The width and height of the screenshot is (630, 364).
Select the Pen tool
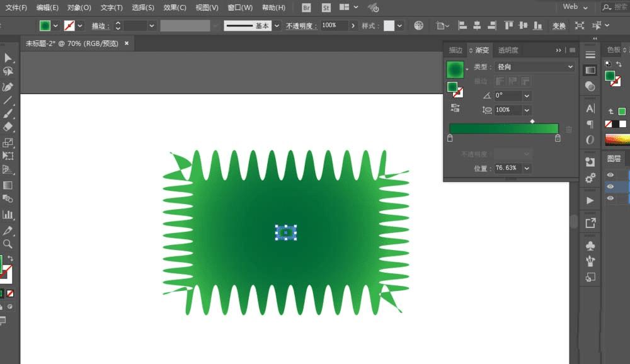click(x=8, y=86)
